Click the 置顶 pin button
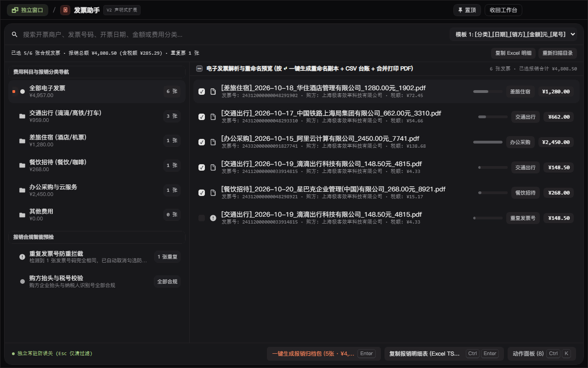The height and width of the screenshot is (368, 588). tap(467, 10)
